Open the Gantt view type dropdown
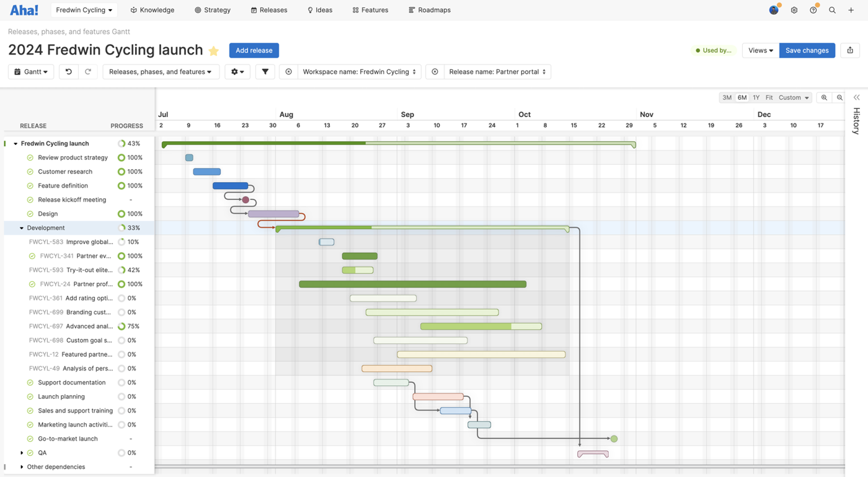The image size is (868, 477). (31, 72)
